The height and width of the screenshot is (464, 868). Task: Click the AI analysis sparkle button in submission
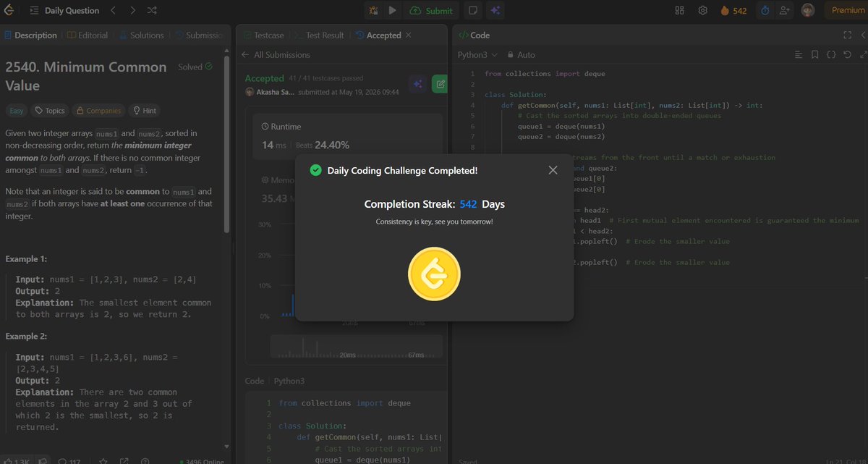(417, 84)
